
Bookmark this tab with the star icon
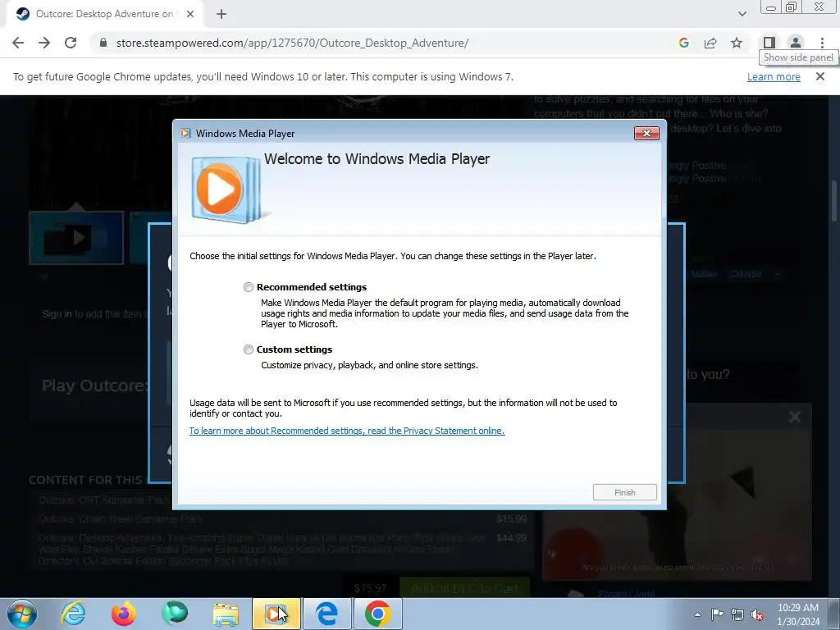(x=737, y=43)
